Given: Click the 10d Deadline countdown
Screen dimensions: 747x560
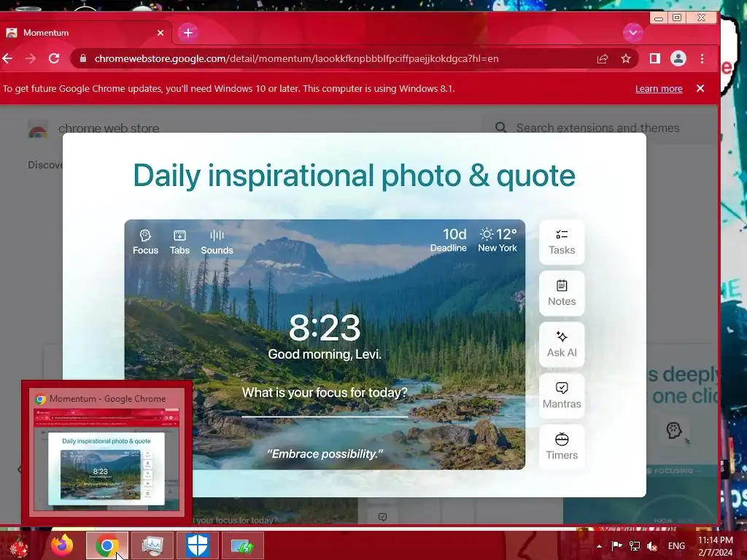Looking at the screenshot, I should pyautogui.click(x=449, y=240).
